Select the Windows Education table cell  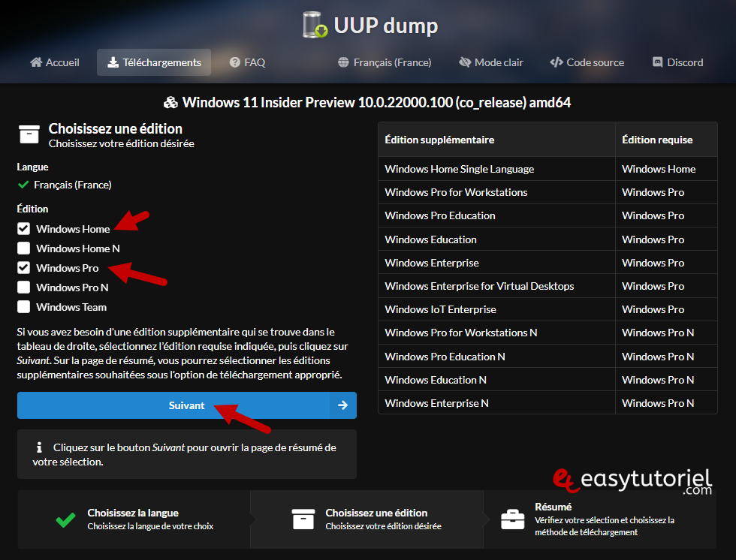(x=496, y=239)
